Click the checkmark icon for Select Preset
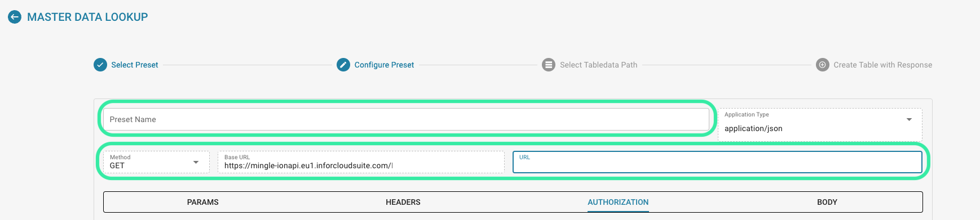This screenshot has height=220, width=980. (100, 65)
